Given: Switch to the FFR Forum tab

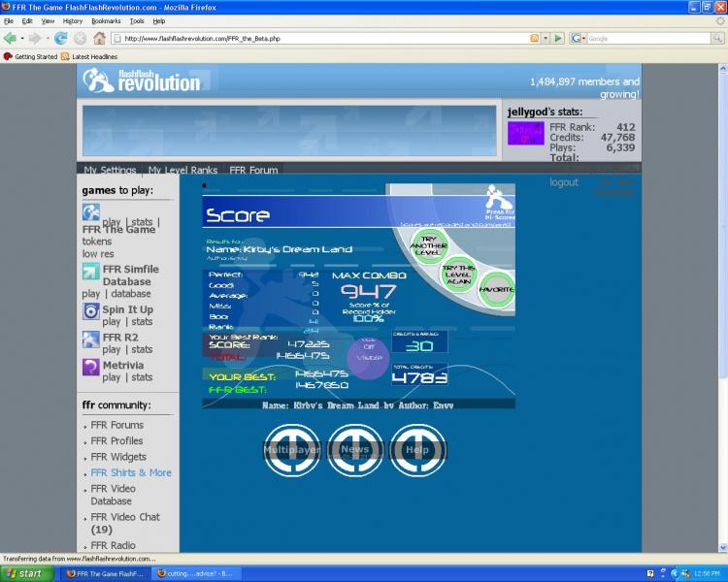Looking at the screenshot, I should point(253,171).
